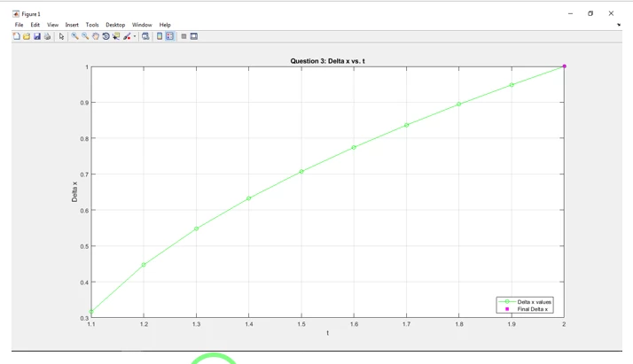This screenshot has height=364, width=633.
Task: Expand the Brush tool color dropdown arrow
Action: coord(135,37)
